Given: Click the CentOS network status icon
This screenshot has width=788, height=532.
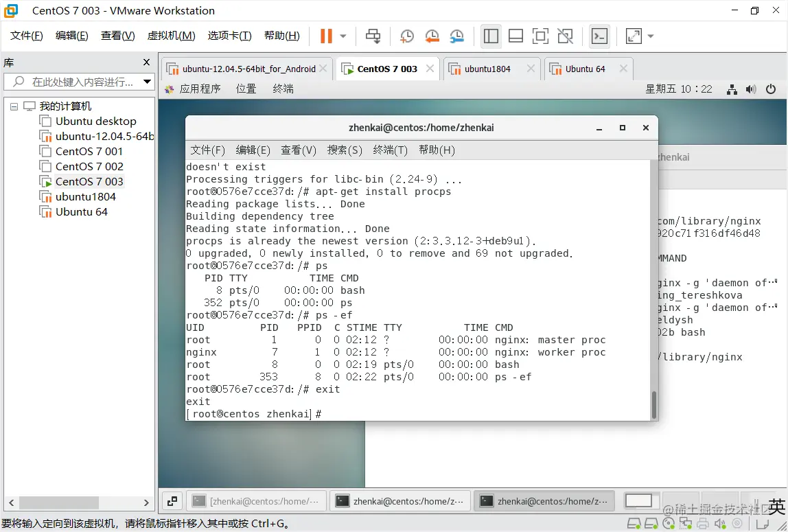Looking at the screenshot, I should [732, 89].
